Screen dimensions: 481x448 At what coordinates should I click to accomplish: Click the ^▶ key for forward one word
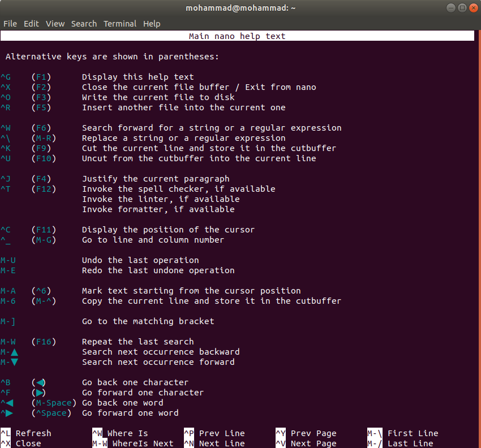(x=7, y=413)
